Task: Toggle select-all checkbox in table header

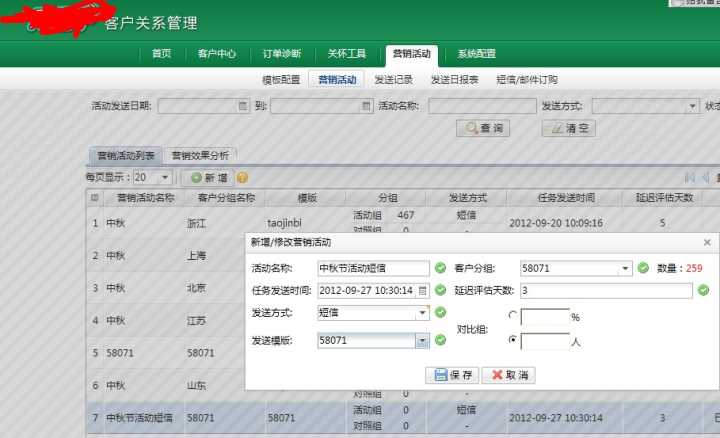Action: click(94, 198)
